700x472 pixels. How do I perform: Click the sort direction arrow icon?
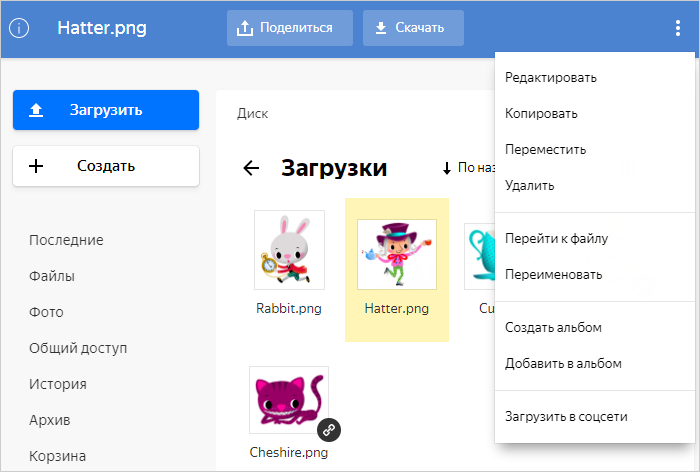tap(446, 168)
